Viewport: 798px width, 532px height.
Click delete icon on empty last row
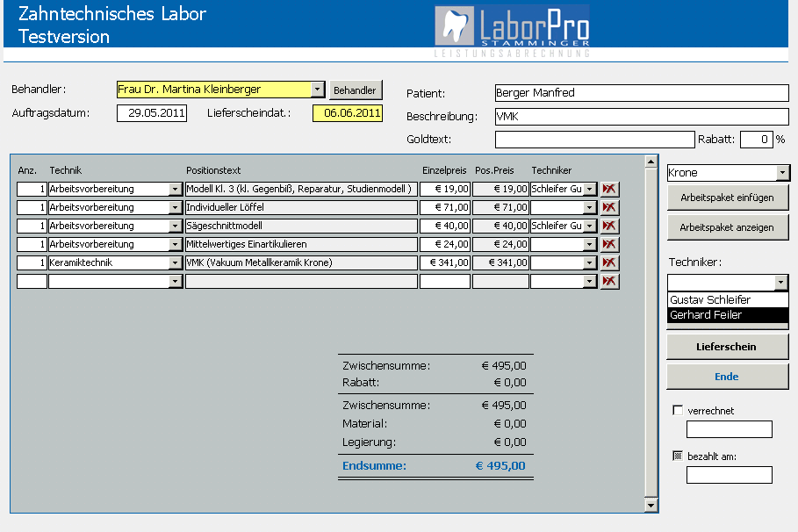610,281
